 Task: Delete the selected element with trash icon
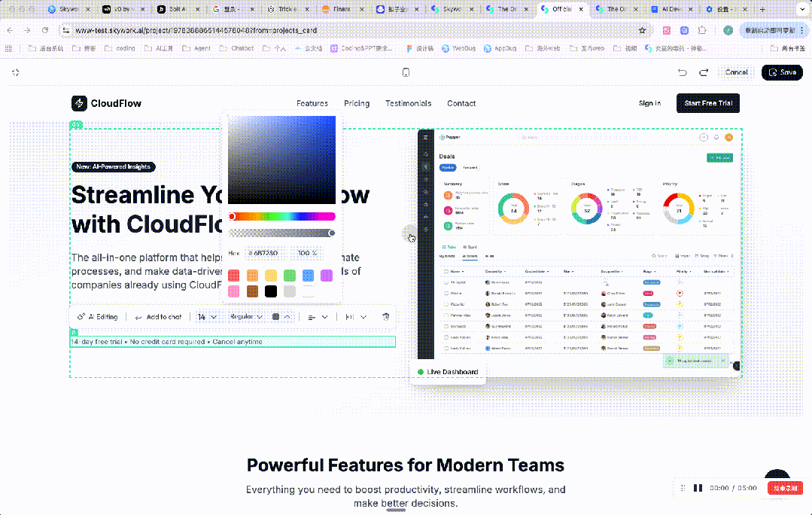tap(386, 316)
